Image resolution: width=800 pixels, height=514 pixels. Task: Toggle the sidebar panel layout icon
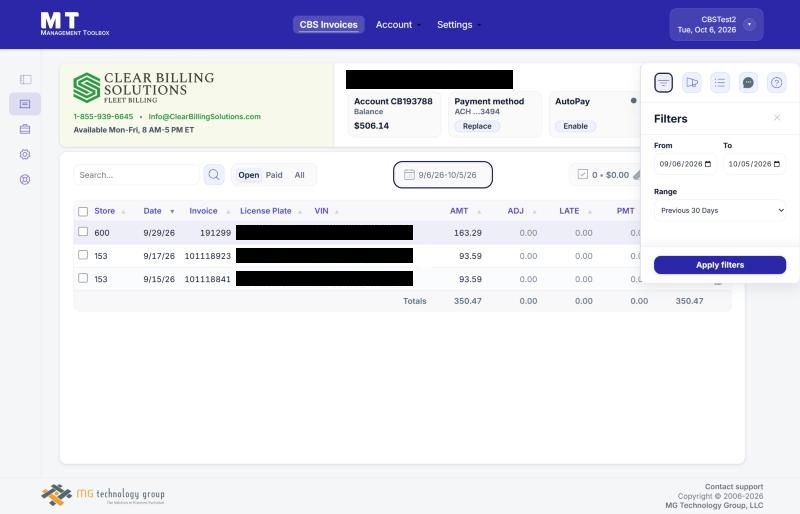click(25, 79)
